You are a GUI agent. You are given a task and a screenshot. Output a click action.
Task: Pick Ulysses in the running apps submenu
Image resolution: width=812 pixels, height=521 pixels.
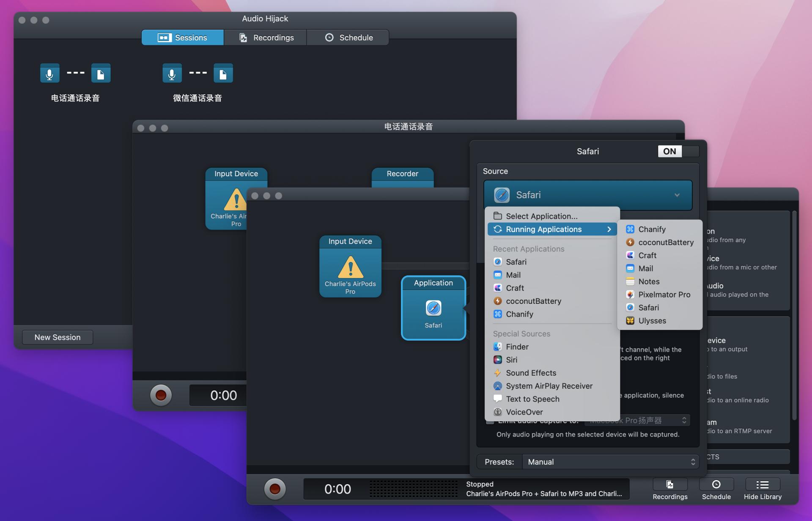[652, 321]
